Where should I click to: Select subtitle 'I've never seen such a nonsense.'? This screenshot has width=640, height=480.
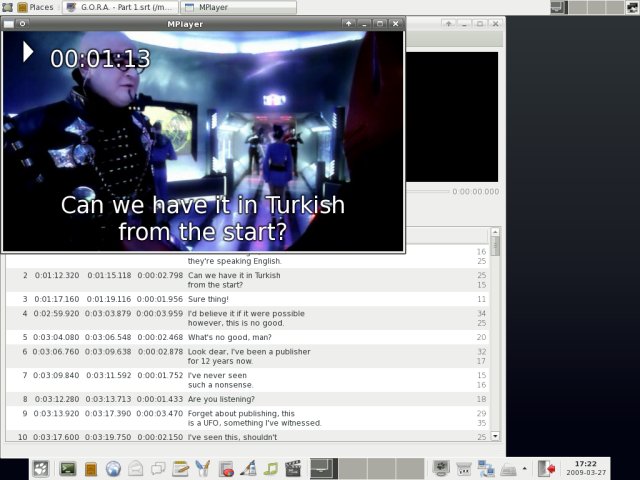tap(247, 380)
